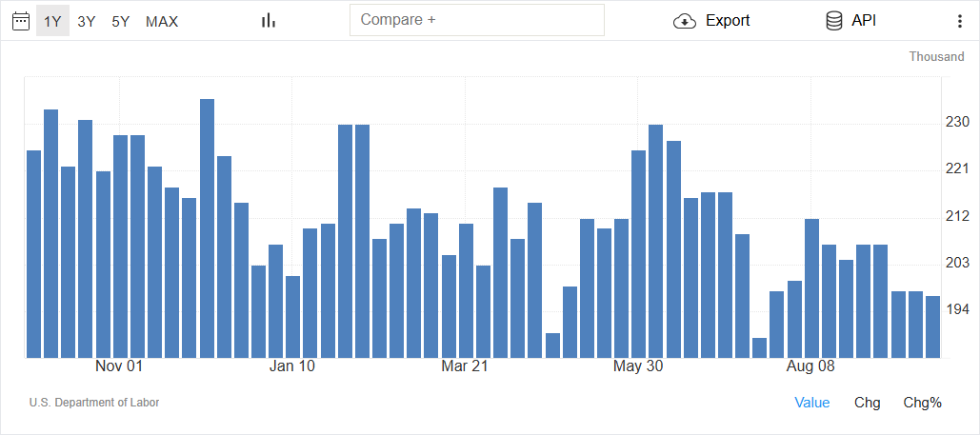Open the three-dot more options menu
This screenshot has width=980, height=435.
[960, 21]
